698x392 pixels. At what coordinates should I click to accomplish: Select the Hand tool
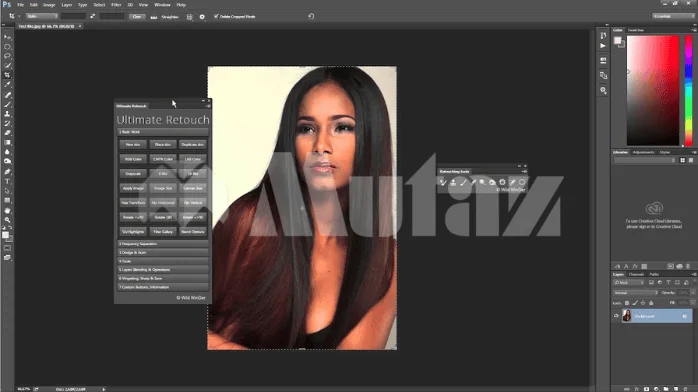point(7,210)
